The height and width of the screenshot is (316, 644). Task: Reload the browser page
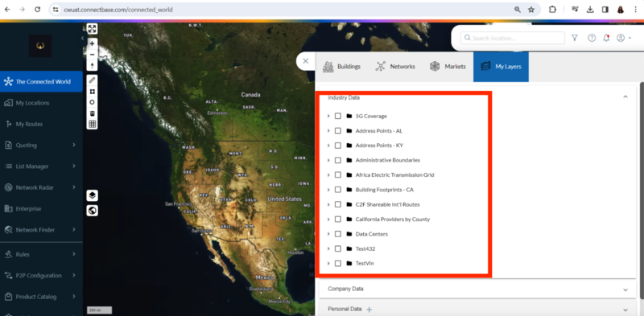[37, 10]
